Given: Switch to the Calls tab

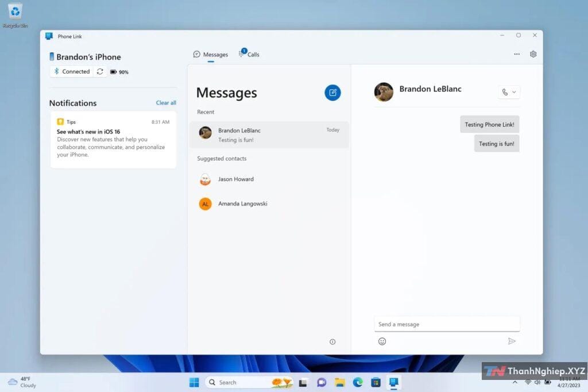Looking at the screenshot, I should pyautogui.click(x=249, y=55).
